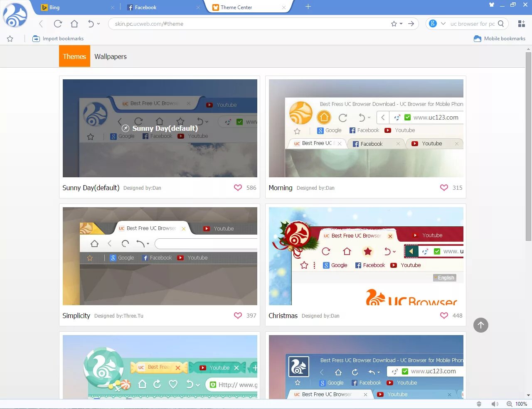Like the Simplicity theme heart
Image resolution: width=532 pixels, height=409 pixels.
click(x=238, y=316)
